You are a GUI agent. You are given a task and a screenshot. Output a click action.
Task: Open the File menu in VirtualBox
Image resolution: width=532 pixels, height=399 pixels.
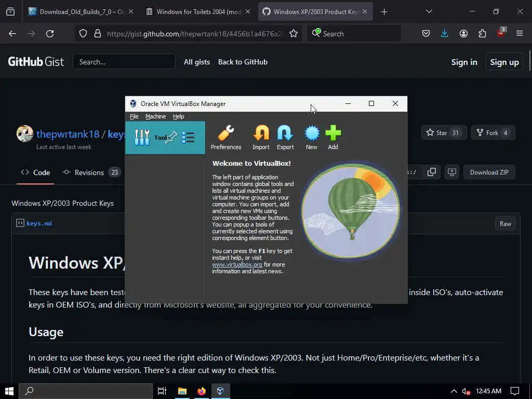(x=134, y=116)
